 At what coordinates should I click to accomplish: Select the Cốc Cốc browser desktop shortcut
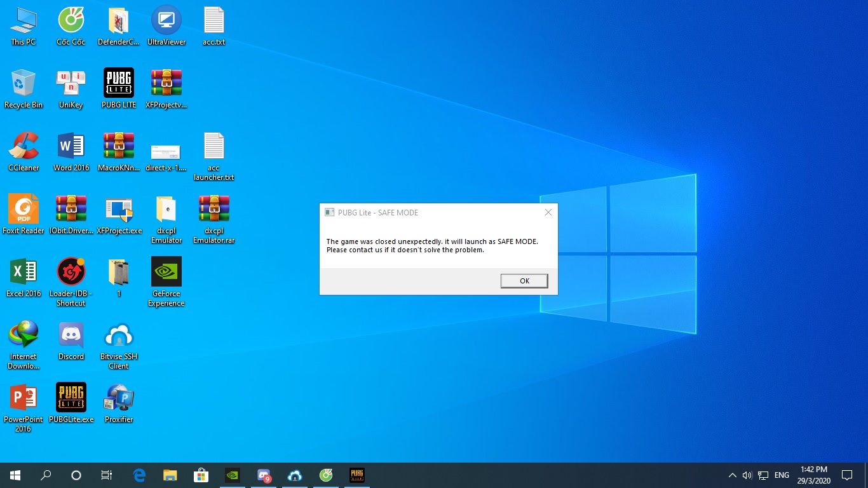point(71,27)
